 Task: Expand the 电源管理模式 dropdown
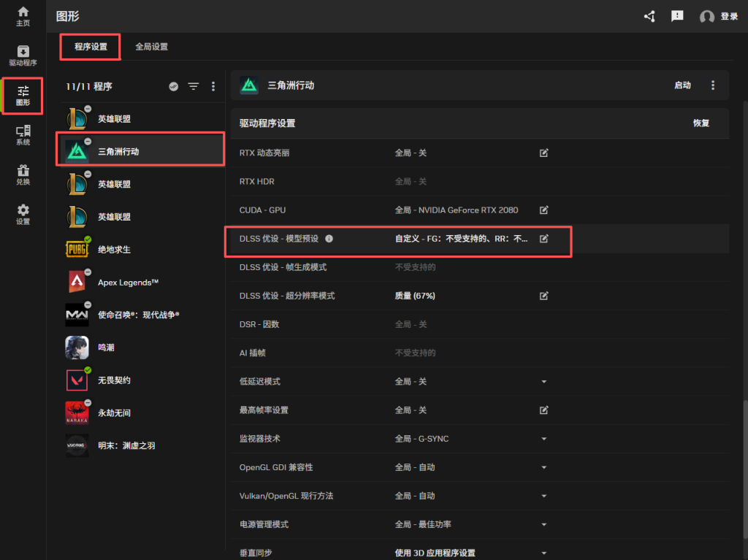(x=543, y=524)
